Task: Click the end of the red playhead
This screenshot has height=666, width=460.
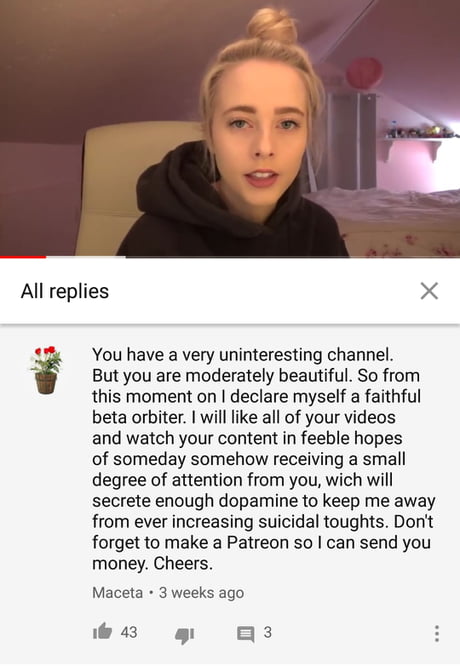Action: coord(45,257)
